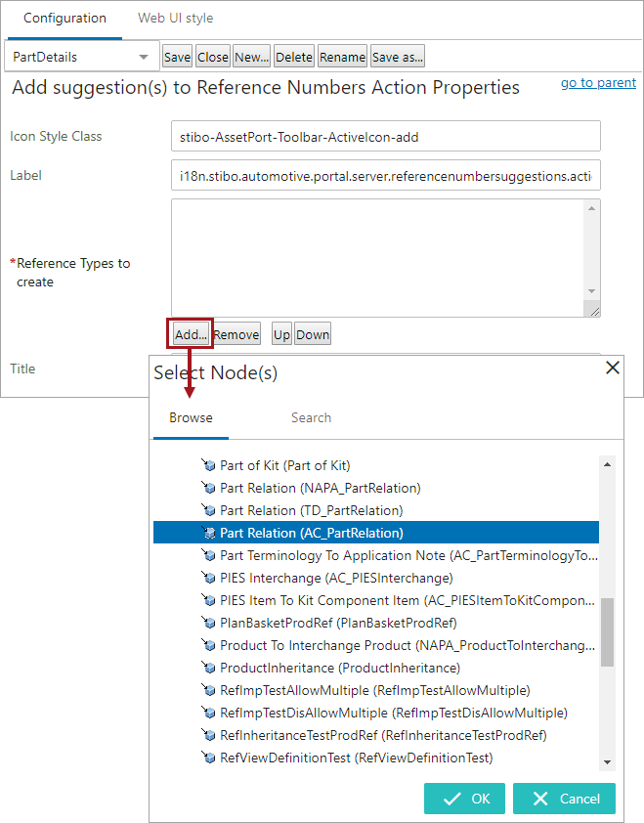Click the Part of Kit reference type icon
The image size is (644, 823).
point(208,465)
